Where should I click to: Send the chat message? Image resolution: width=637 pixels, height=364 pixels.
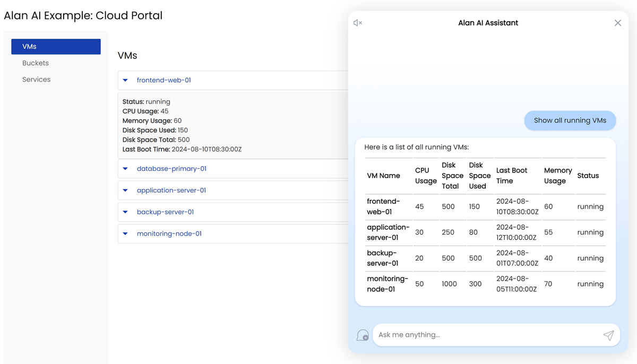(x=608, y=335)
